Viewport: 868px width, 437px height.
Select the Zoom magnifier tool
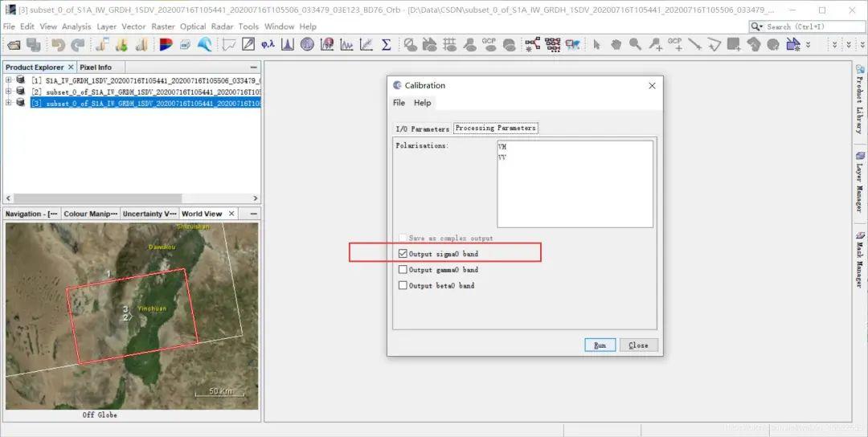pyautogui.click(x=636, y=45)
